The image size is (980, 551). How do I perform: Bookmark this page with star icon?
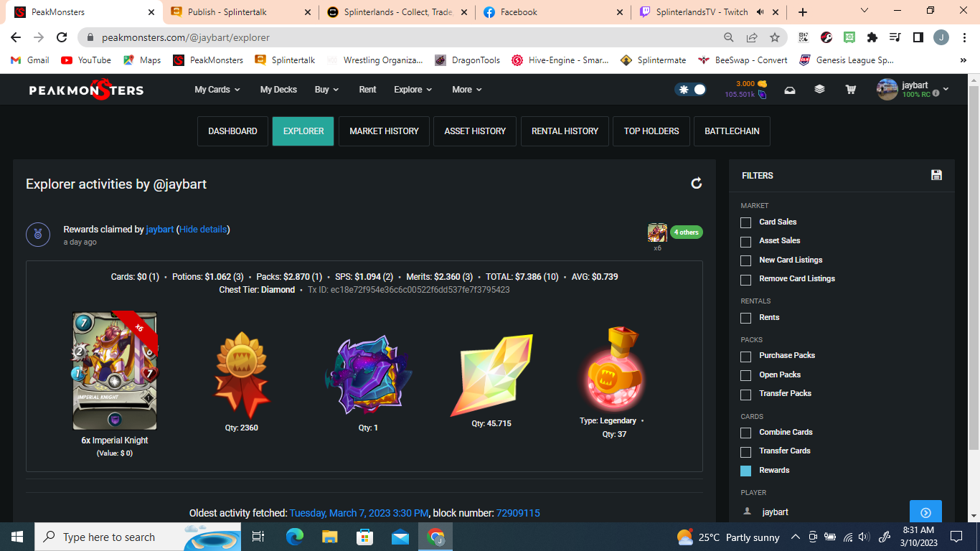pyautogui.click(x=775, y=37)
